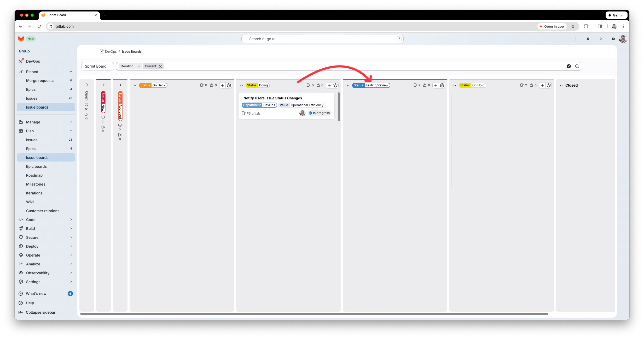Collapse the Pinned section in sidebar
Viewport: 644px width, 339px height.
click(71, 72)
